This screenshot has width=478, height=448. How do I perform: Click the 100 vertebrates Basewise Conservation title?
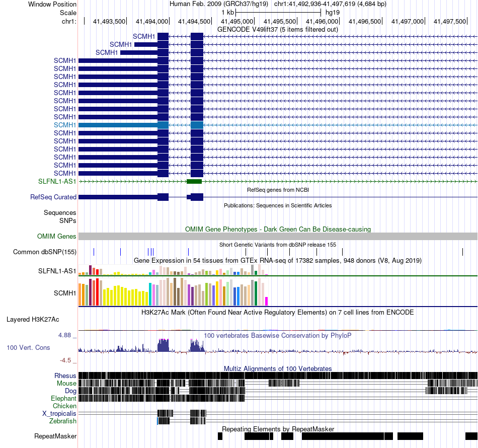[277, 335]
